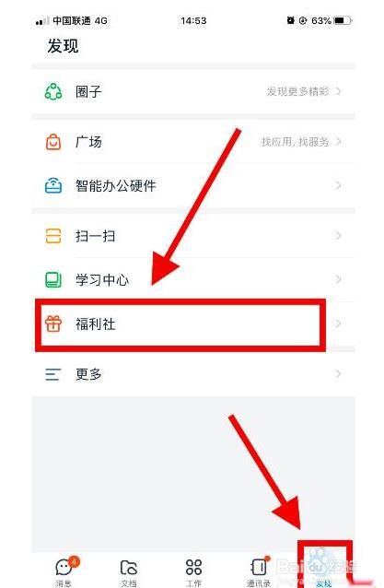Expand the 圈子 row chevron
This screenshot has width=384, height=588.
coord(339,91)
